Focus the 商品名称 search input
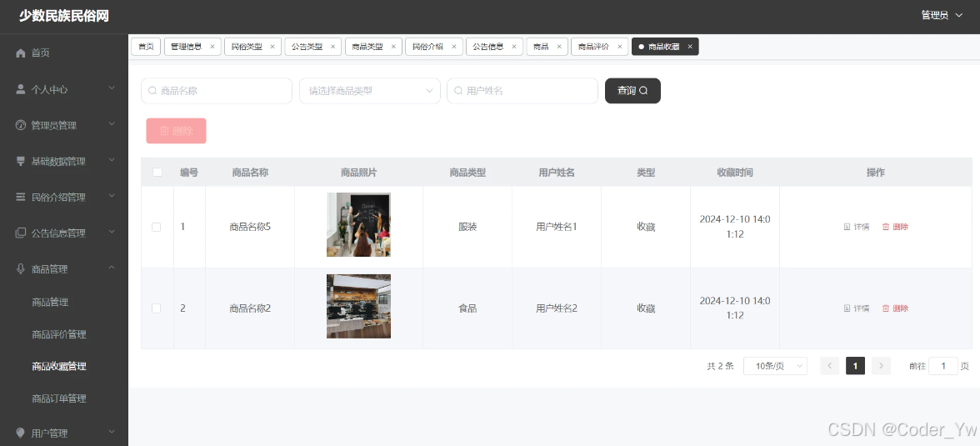 (x=217, y=91)
